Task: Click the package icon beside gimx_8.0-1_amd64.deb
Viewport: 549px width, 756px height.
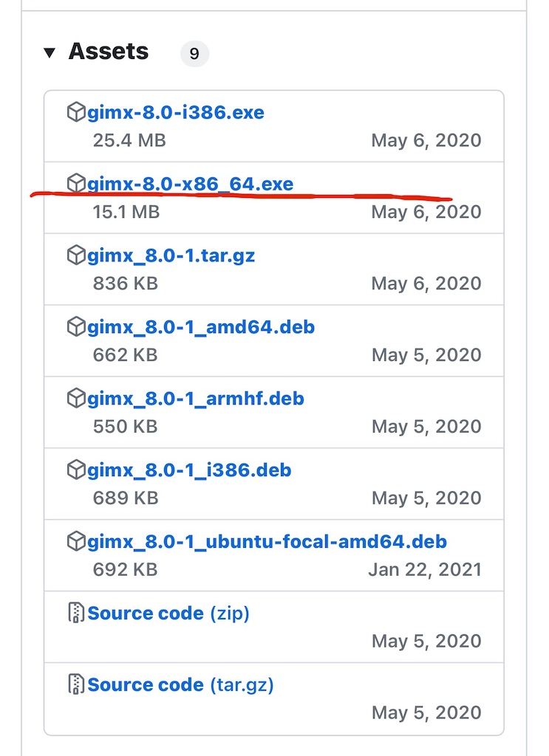Action: (76, 327)
